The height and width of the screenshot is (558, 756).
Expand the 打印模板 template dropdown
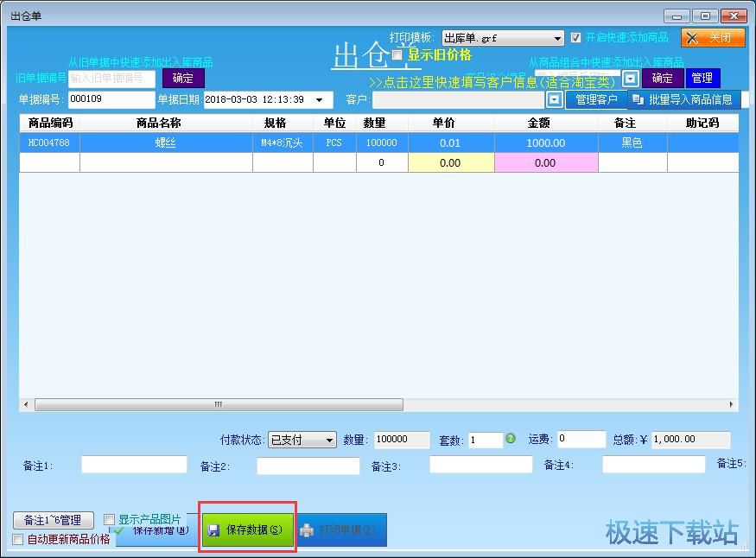pyautogui.click(x=558, y=39)
